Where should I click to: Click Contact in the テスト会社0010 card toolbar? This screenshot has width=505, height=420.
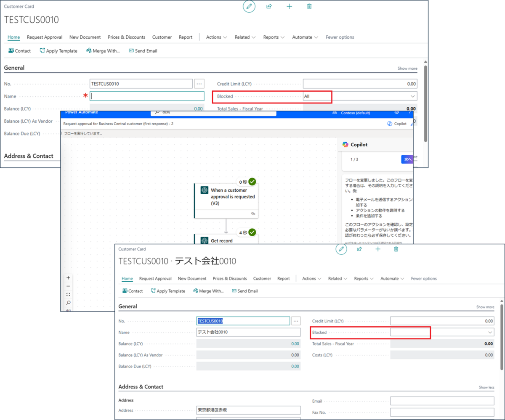(x=133, y=291)
